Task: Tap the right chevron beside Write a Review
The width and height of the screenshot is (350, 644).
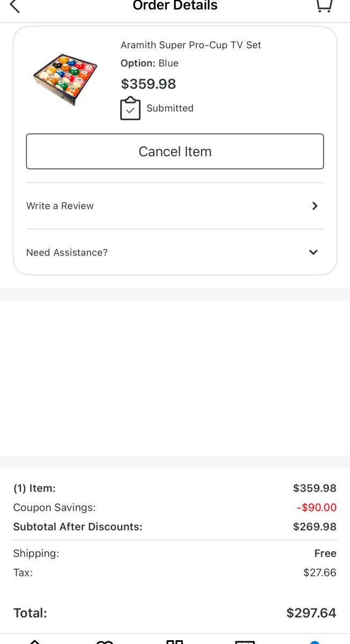Action: (315, 206)
